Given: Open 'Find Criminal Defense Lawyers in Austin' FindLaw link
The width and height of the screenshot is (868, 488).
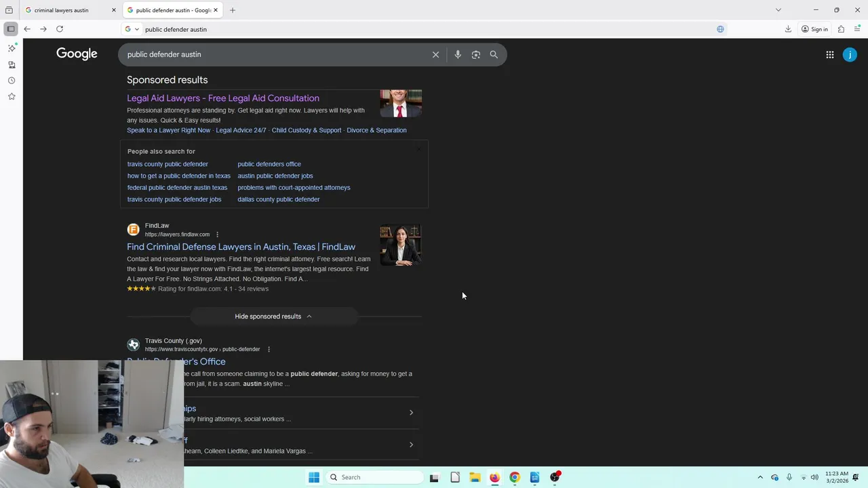Looking at the screenshot, I should tap(241, 247).
